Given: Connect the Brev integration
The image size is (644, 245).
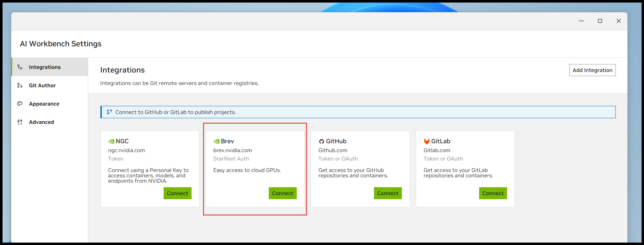Looking at the screenshot, I should click(x=282, y=193).
